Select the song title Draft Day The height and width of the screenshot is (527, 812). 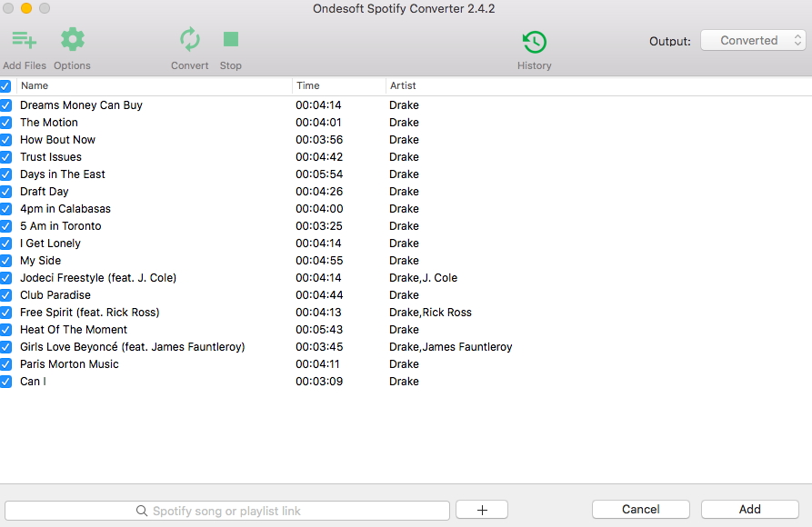(44, 192)
